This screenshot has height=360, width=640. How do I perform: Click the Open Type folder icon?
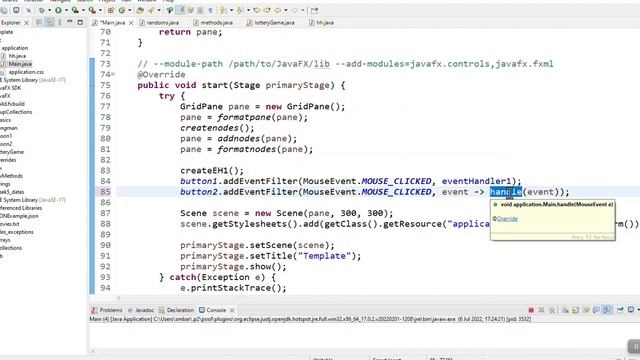click(x=140, y=10)
